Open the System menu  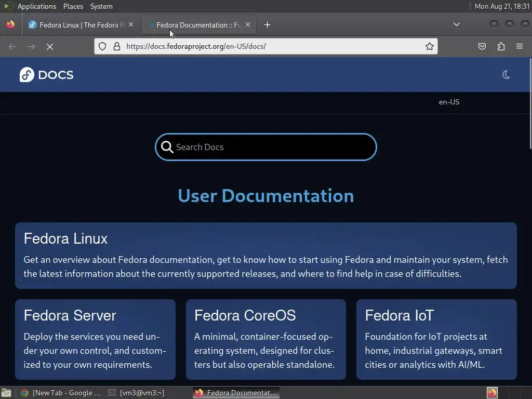(101, 6)
